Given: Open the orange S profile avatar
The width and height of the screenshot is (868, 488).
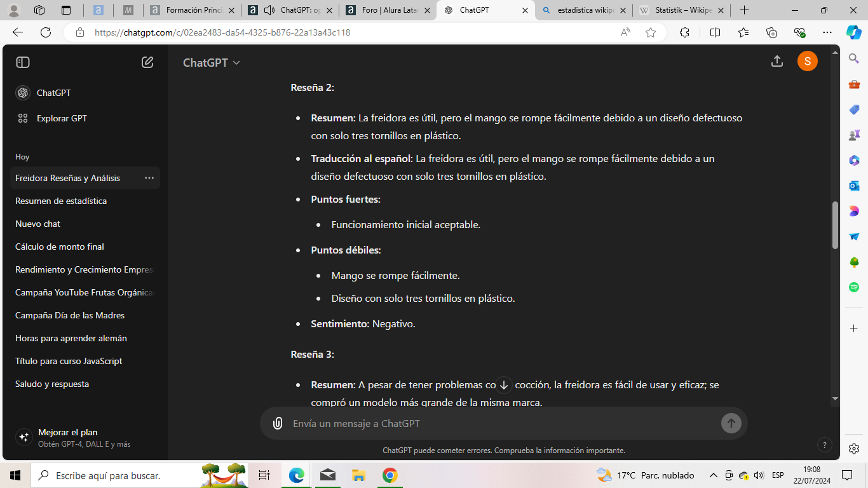Looking at the screenshot, I should point(807,61).
